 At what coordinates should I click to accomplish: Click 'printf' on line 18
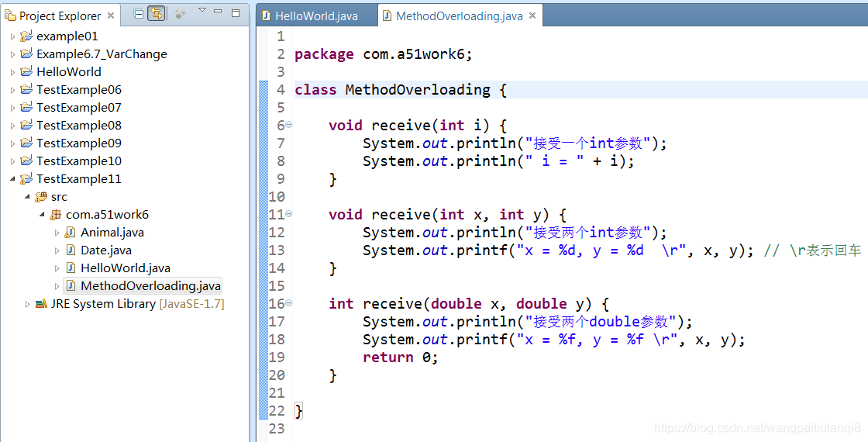point(481,340)
